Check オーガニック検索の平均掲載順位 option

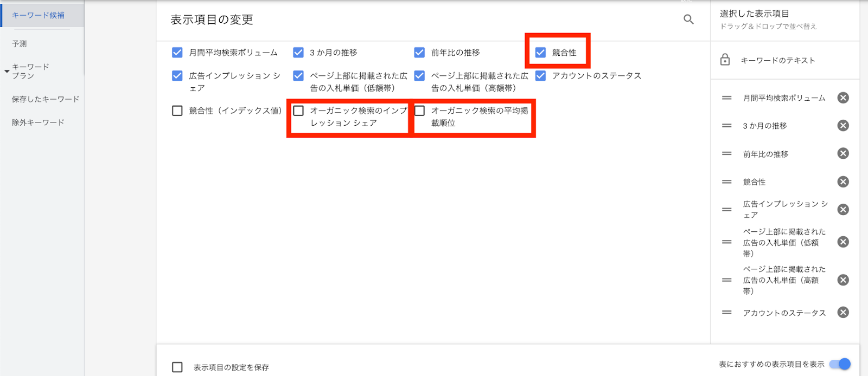click(419, 111)
